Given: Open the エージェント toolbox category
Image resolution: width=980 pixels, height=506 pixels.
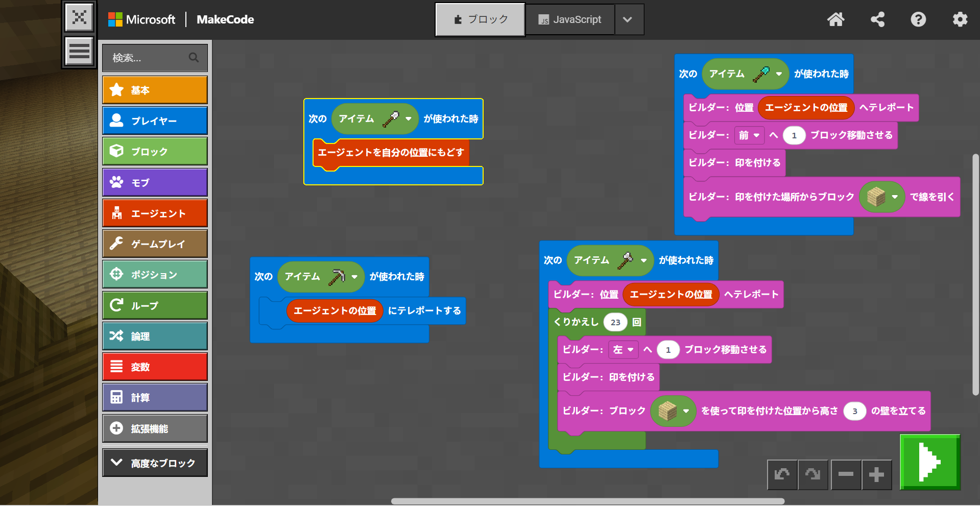Looking at the screenshot, I should (155, 213).
